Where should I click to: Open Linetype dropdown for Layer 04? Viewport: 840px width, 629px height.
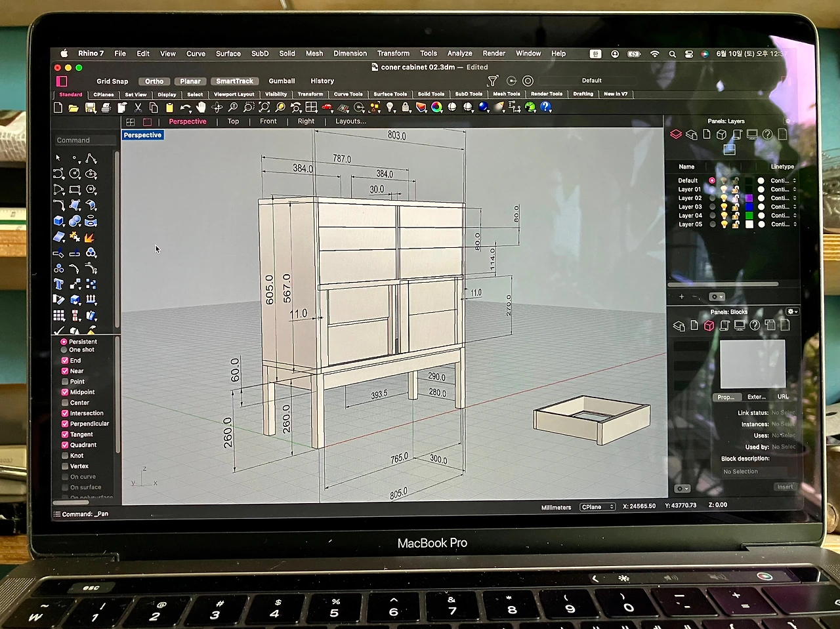(x=784, y=215)
